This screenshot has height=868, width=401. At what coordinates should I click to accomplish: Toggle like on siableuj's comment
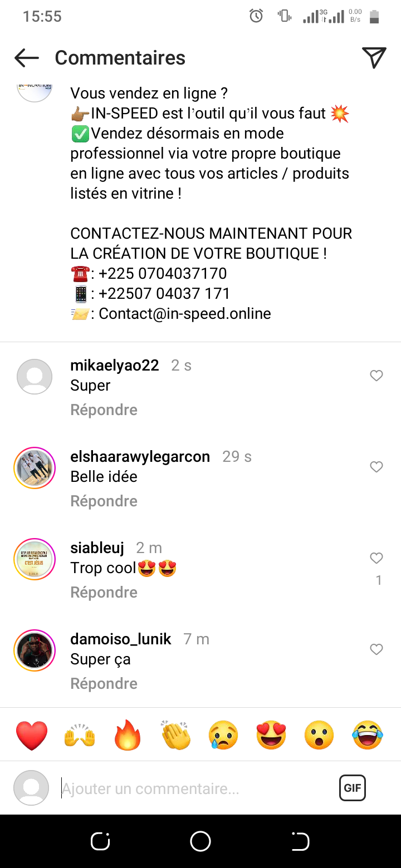click(376, 558)
